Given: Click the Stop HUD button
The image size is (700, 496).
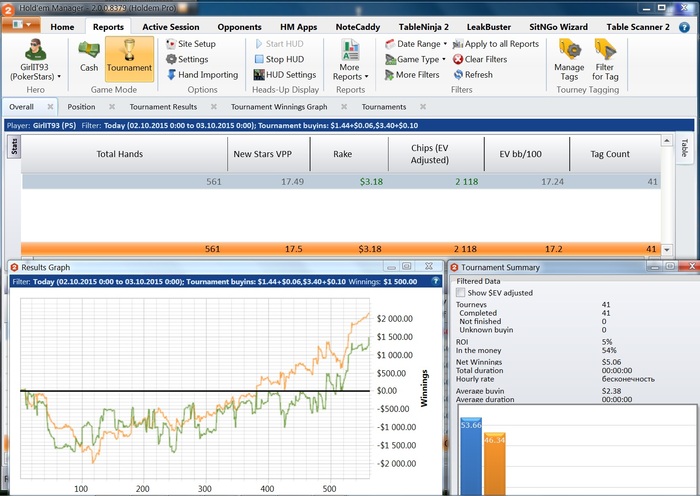Looking at the screenshot, I should (x=279, y=59).
